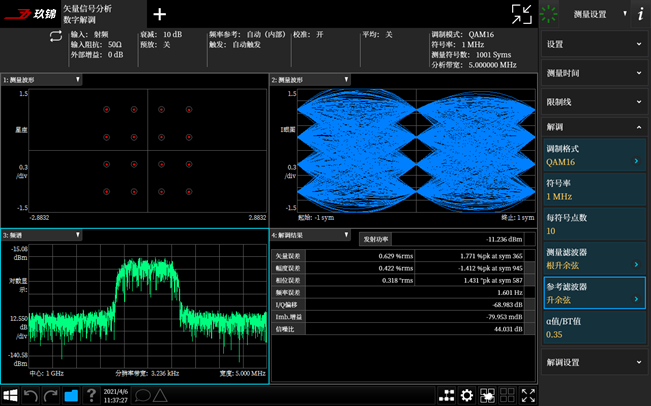Select the 矢量信号分析 数字解调 tab
The image size is (651, 406).
coord(104,14)
